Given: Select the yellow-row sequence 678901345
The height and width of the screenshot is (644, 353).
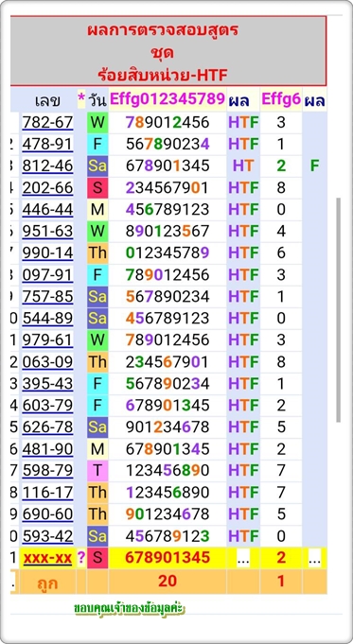Looking at the screenshot, I should (x=168, y=558).
